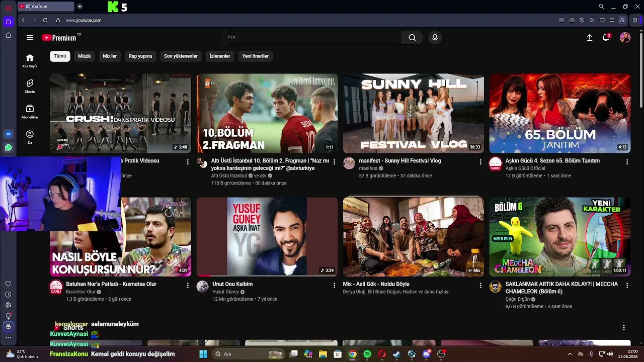Viewport: 644px width, 362px height.
Task: Open Opera sidebar settings gear
Action: (x=8, y=305)
